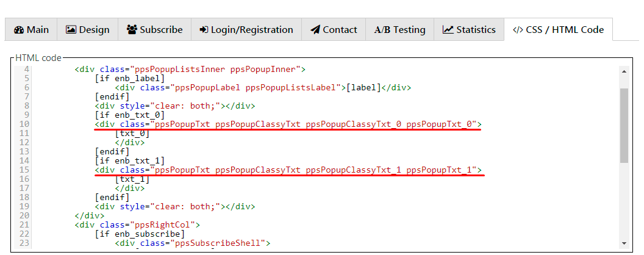This screenshot has height=255, width=644.
Task: Click the [txt_1] placeholder text
Action: click(x=132, y=179)
